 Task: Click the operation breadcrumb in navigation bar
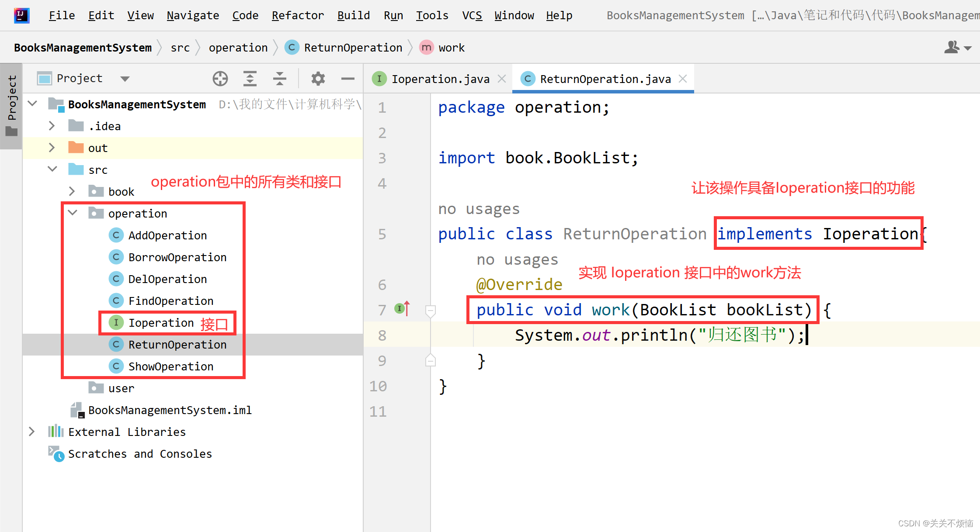pyautogui.click(x=238, y=48)
